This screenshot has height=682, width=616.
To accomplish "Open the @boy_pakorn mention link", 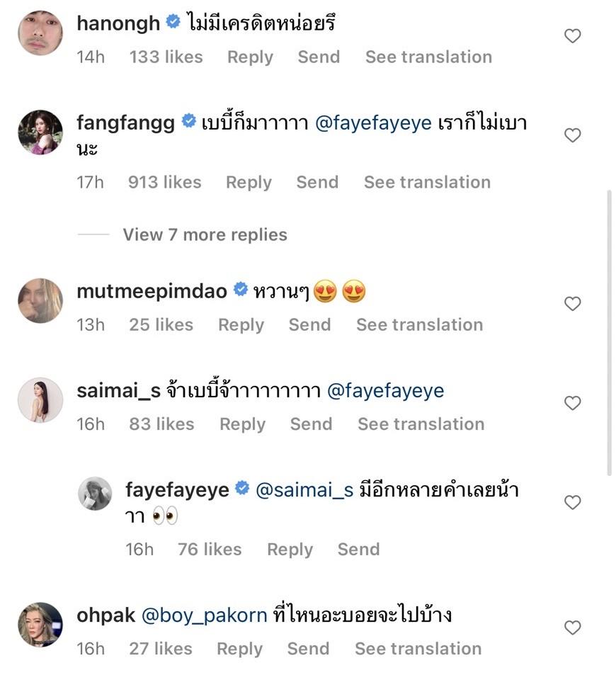I will point(205,615).
